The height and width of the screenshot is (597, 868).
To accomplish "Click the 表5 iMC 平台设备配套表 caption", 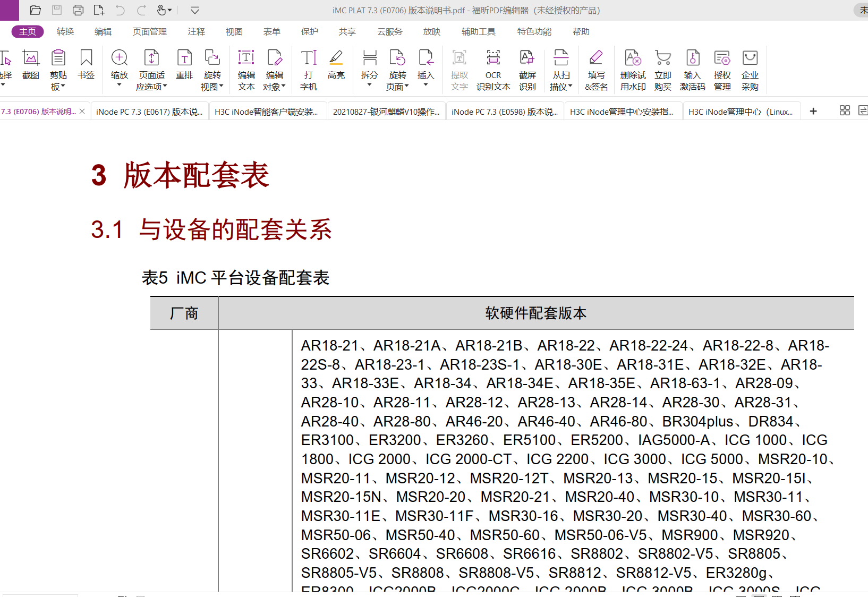I will [x=236, y=278].
